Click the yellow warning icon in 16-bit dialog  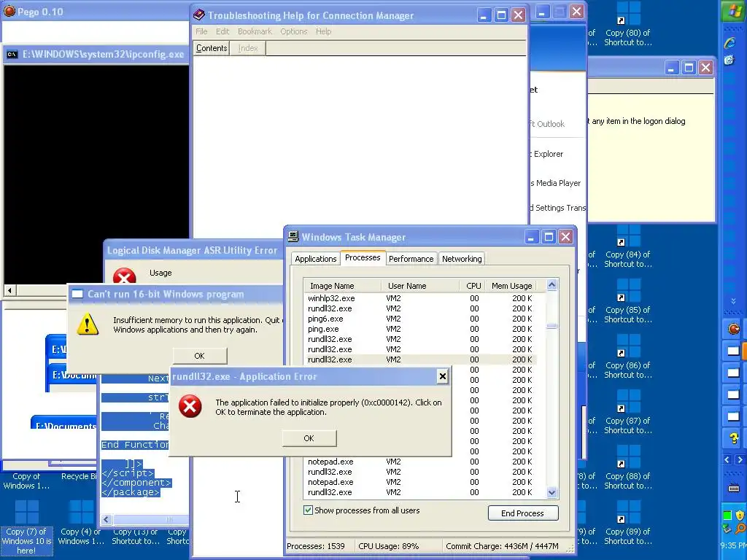(x=88, y=324)
